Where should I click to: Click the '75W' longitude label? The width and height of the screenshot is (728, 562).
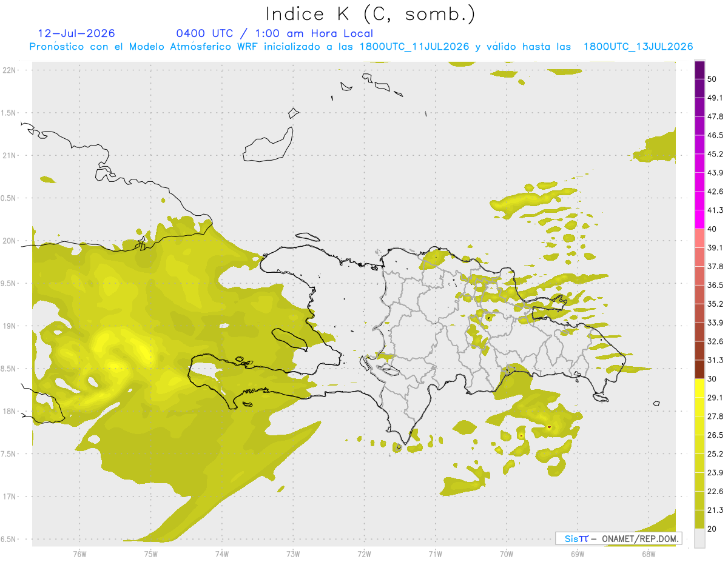click(x=151, y=554)
